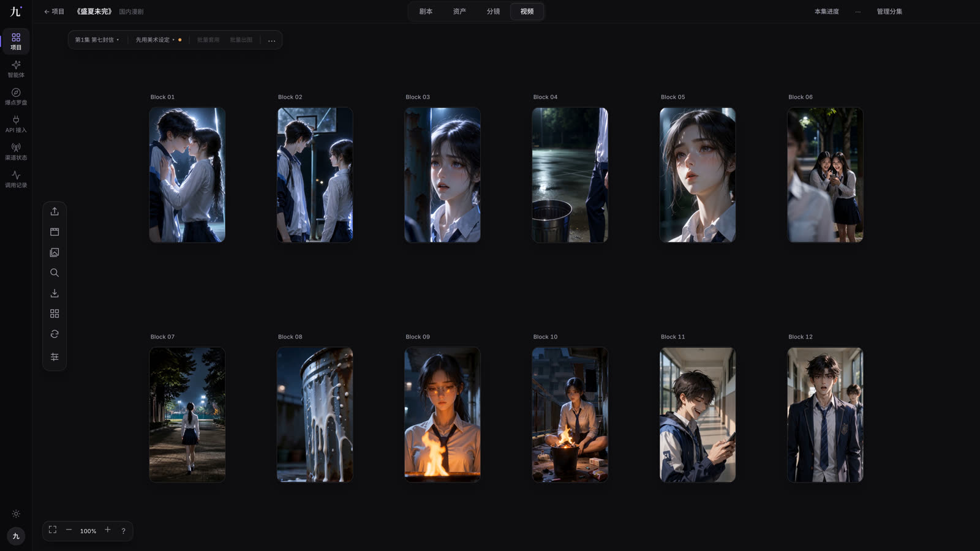Screen dimensions: 980x551
Task: Open 渠道状态 broadcast icon
Action: 16,152
